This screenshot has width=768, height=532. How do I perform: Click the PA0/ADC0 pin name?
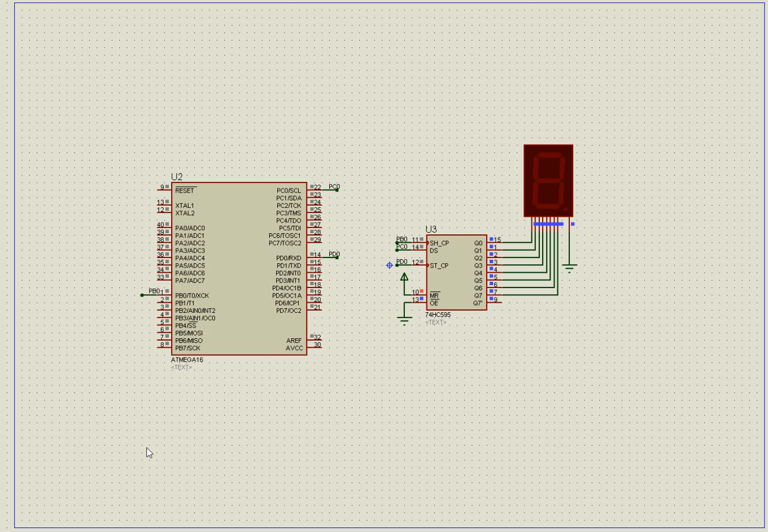(190, 228)
